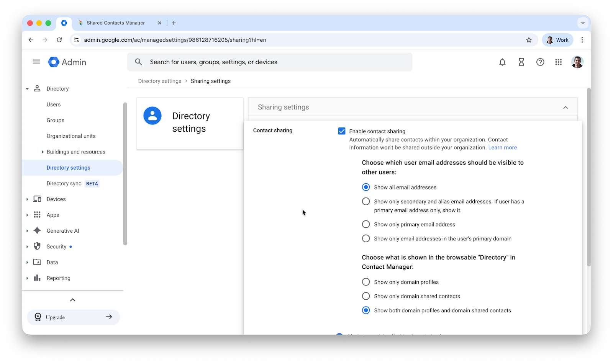Select Show only primary email address

pyautogui.click(x=366, y=224)
